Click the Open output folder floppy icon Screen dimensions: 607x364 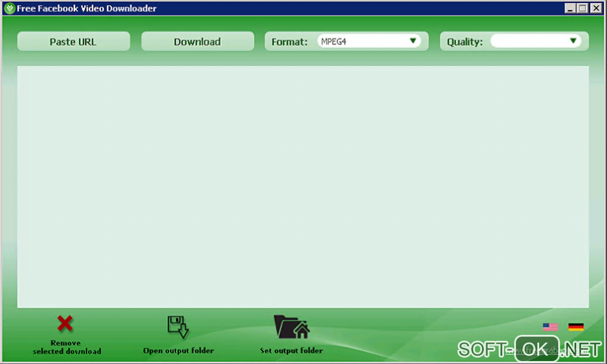(x=178, y=327)
